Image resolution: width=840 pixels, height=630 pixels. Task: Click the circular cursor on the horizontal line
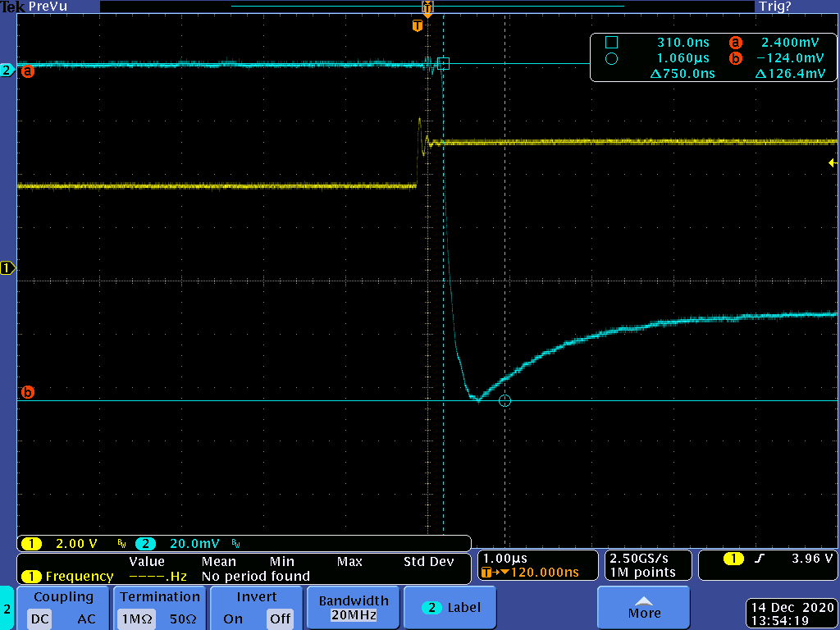(504, 400)
